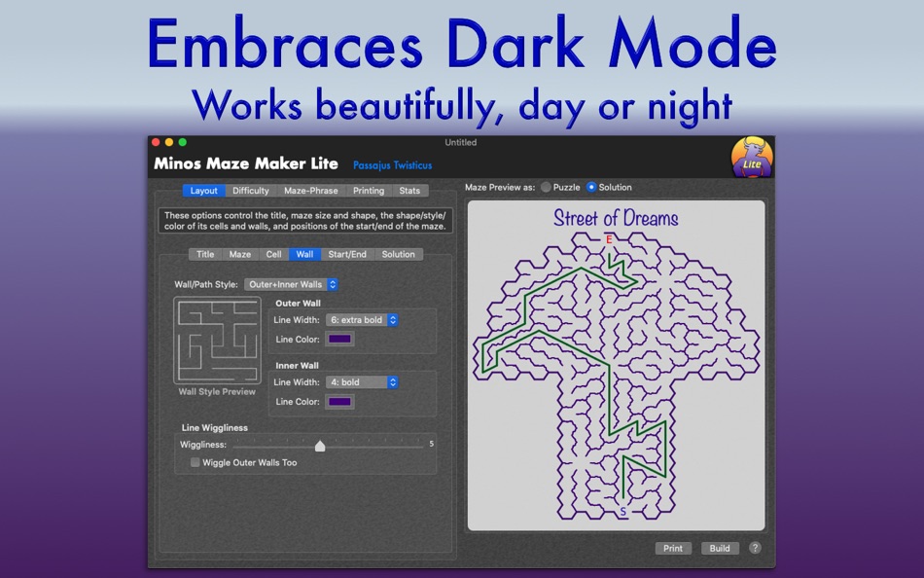Open the Cell sub-tab
Image resolution: width=924 pixels, height=578 pixels.
tap(273, 254)
